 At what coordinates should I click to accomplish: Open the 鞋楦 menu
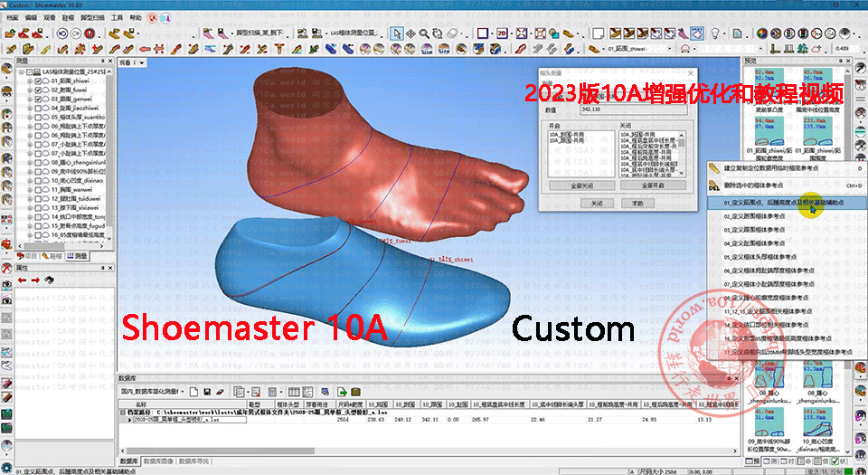coord(68,18)
